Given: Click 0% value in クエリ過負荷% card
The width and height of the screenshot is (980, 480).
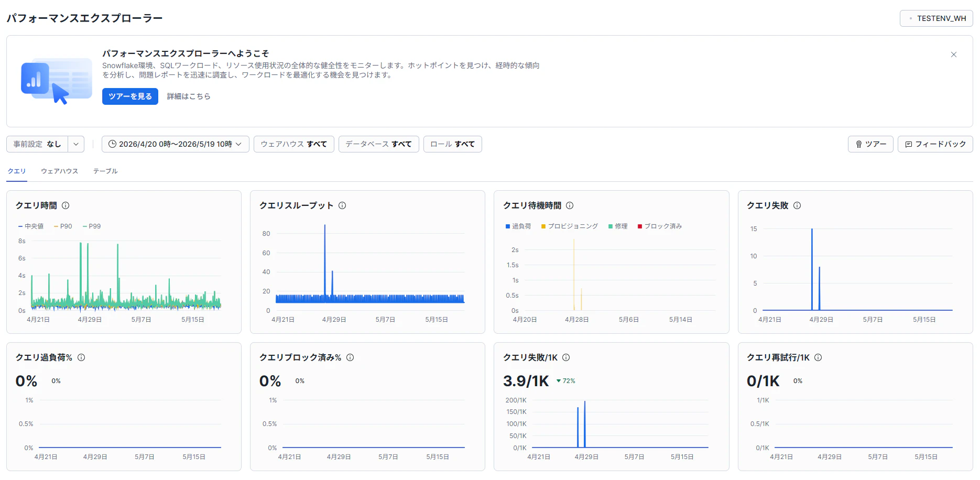Looking at the screenshot, I should tap(26, 381).
